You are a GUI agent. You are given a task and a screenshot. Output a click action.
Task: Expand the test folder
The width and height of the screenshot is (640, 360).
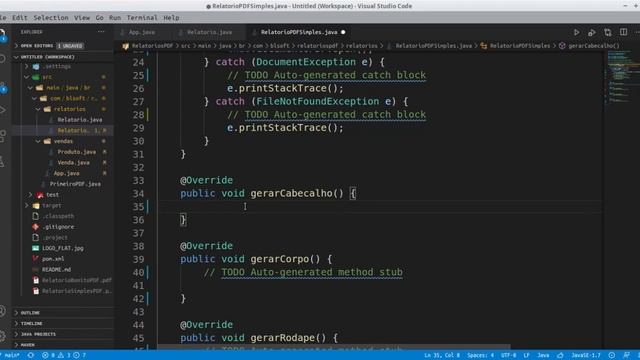coord(52,195)
